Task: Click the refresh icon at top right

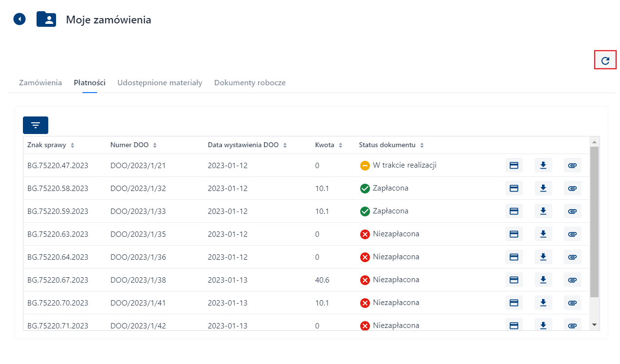Action: point(605,60)
